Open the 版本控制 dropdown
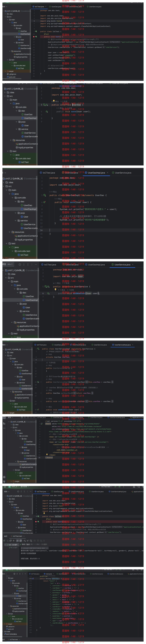 [x=24, y=486]
